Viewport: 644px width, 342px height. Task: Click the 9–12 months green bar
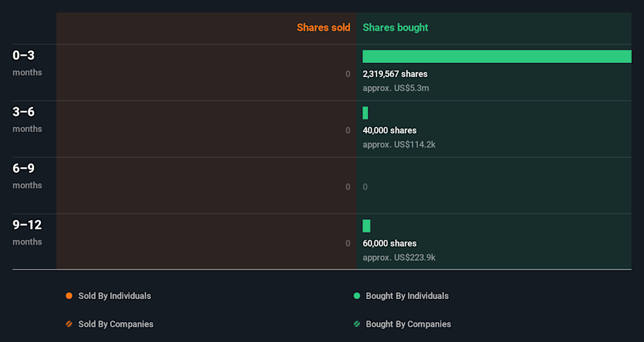[366, 226]
